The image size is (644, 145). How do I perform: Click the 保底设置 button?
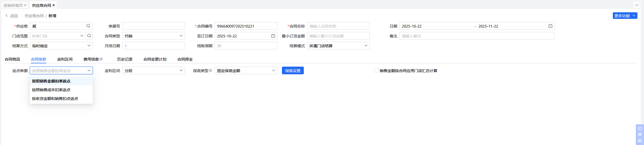[293, 70]
